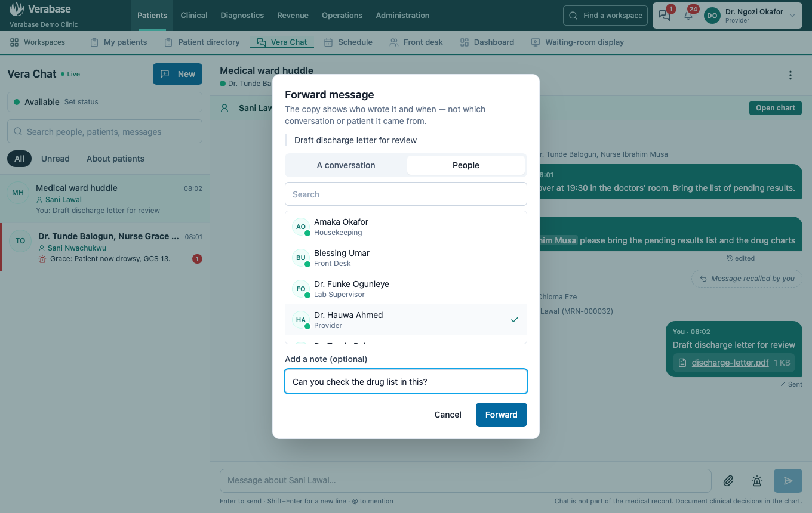Open the Available status selector

[x=104, y=102]
